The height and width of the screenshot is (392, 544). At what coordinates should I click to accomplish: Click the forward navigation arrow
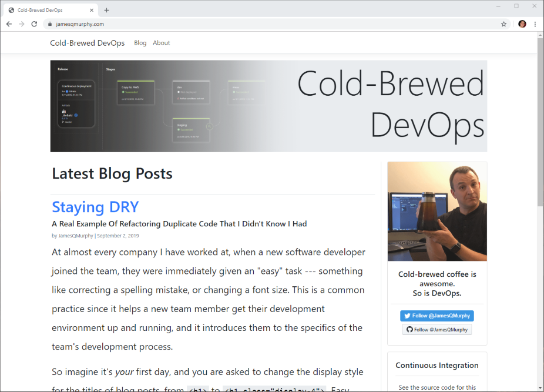[x=22, y=24]
